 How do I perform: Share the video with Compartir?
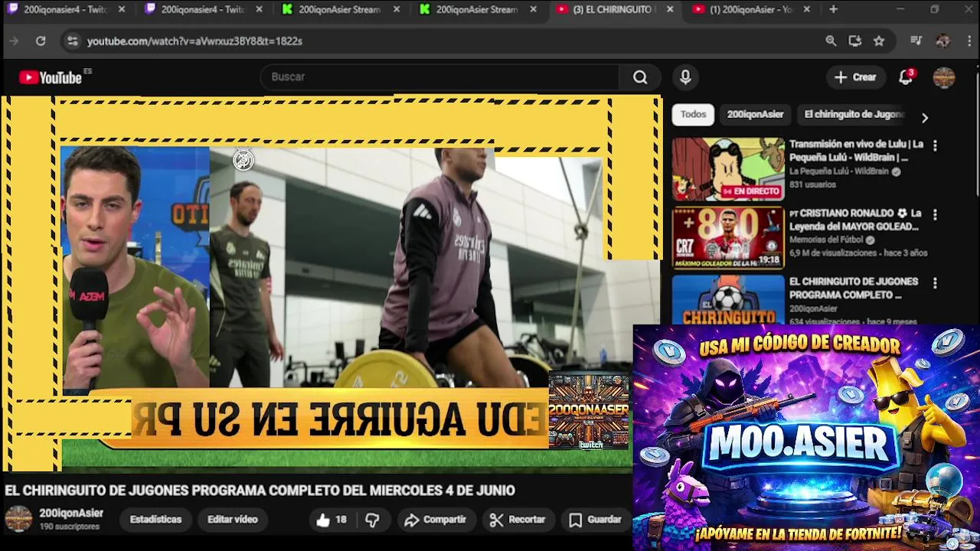[436, 520]
